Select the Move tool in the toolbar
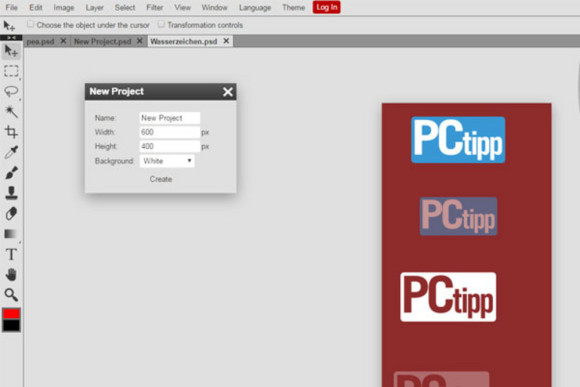Image resolution: width=580 pixels, height=387 pixels. (11, 51)
